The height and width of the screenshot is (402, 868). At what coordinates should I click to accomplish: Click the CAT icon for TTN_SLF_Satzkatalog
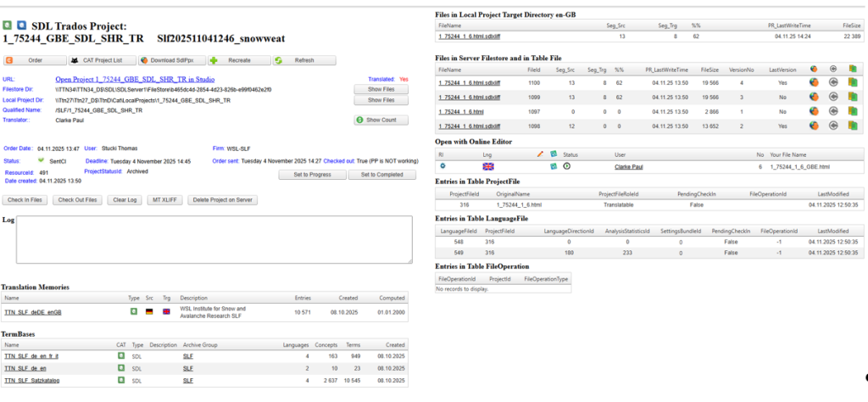[120, 379]
